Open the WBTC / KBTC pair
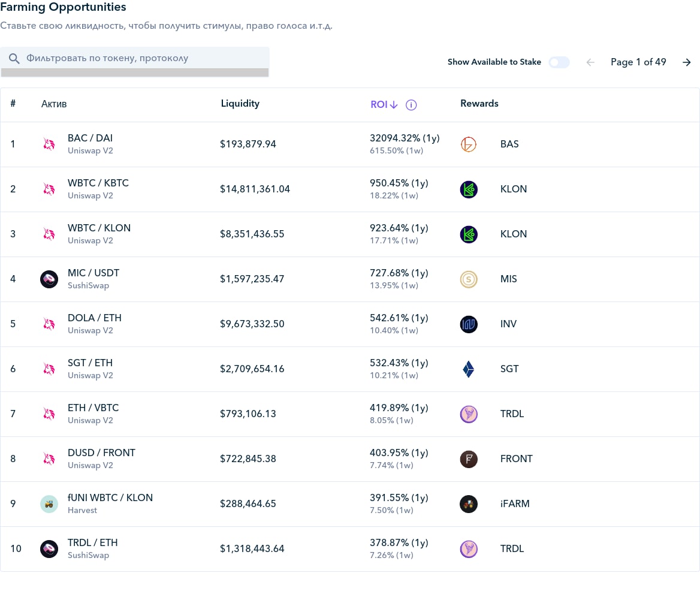700x591 pixels. point(98,183)
